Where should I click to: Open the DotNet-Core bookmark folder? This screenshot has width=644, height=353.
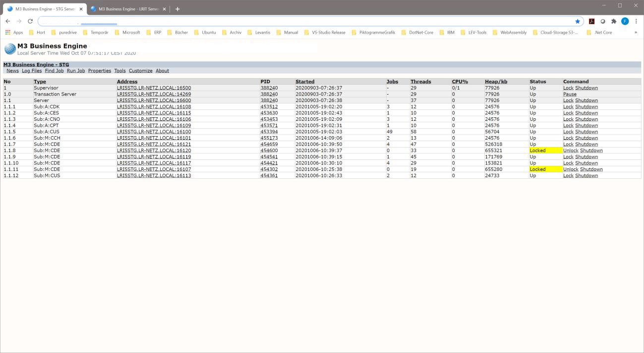(x=417, y=33)
